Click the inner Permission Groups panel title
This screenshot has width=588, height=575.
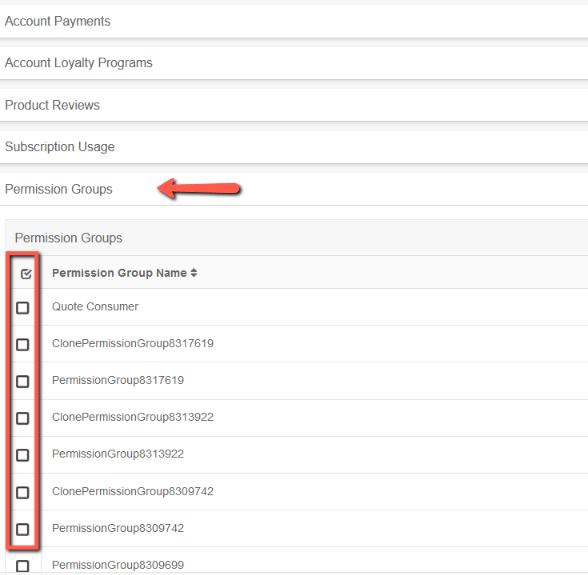pos(69,238)
